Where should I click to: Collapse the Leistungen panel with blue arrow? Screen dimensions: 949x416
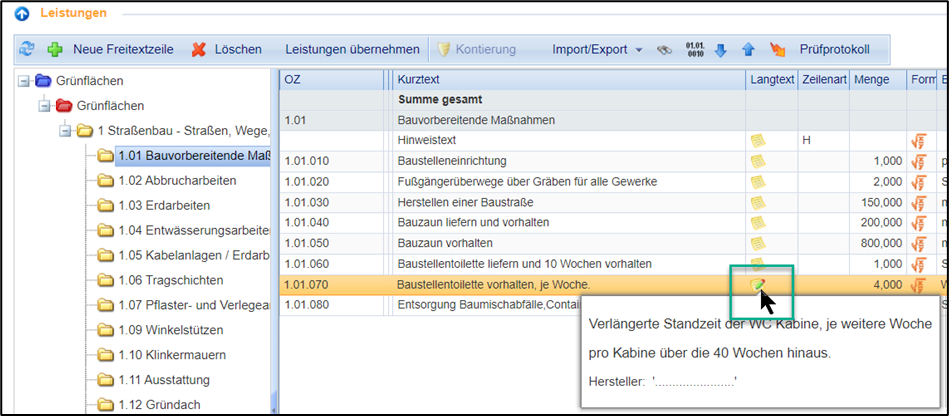(22, 13)
